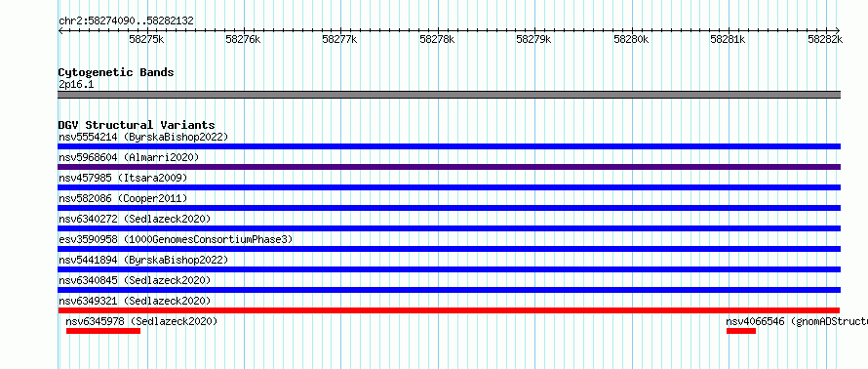Click the blue bar under nsv6340272

449,228
